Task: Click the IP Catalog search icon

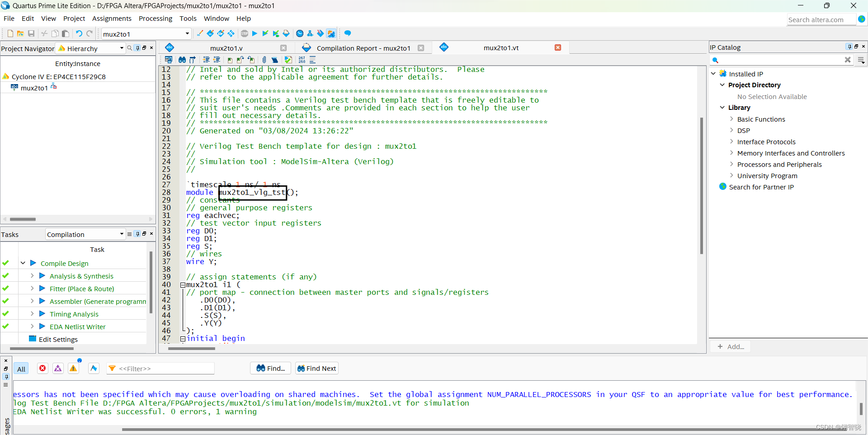Action: tap(715, 60)
